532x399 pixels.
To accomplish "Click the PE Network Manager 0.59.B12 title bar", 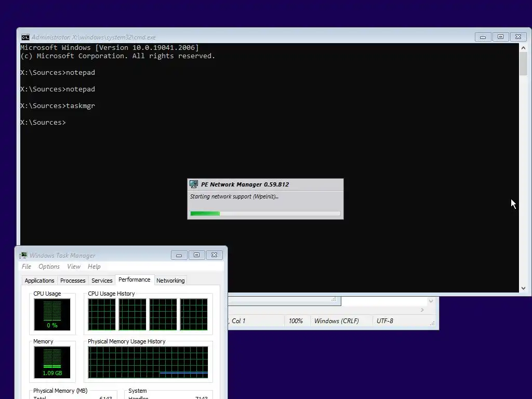I will (265, 184).
